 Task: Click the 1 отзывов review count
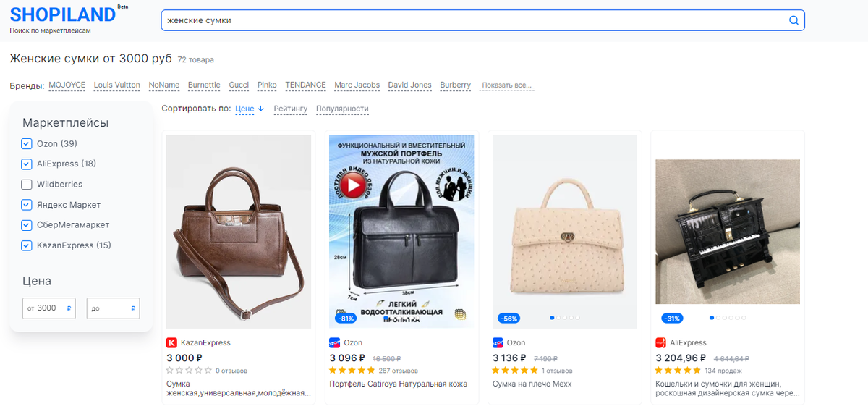[557, 371]
